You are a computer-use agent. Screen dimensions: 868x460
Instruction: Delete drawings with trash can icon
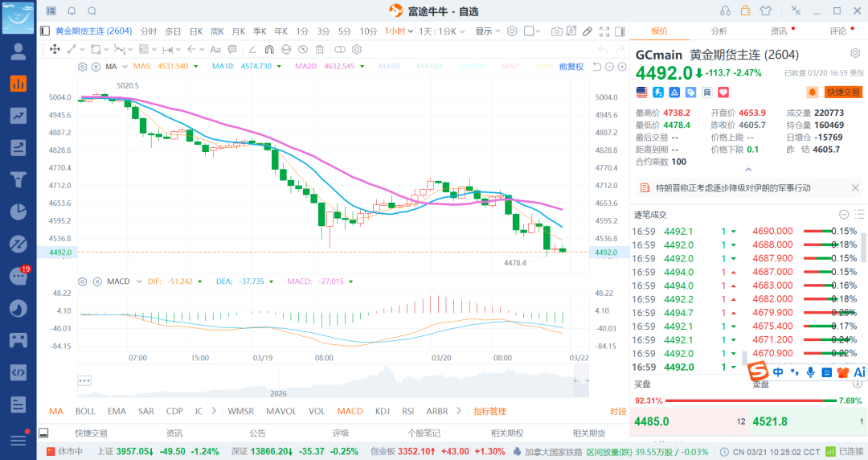[319, 49]
